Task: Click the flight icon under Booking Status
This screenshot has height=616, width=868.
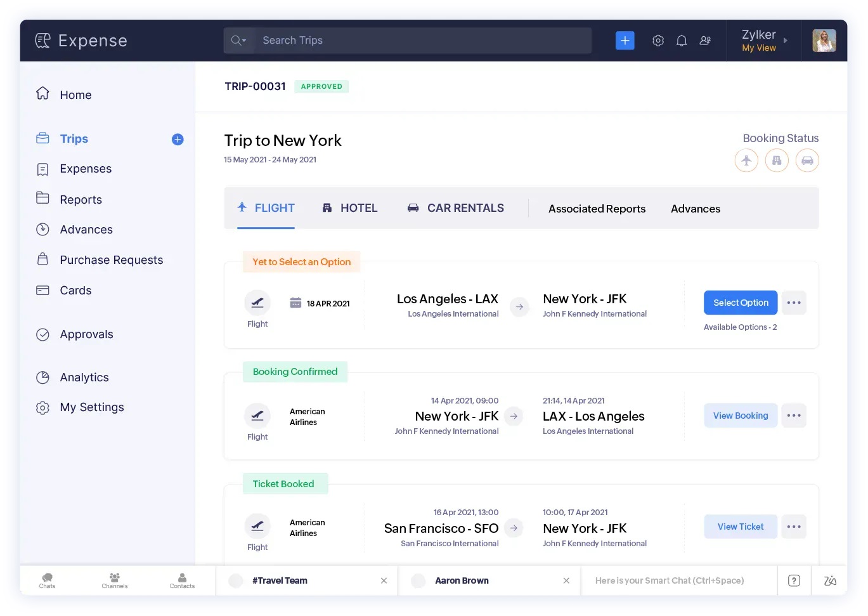Action: coord(746,160)
